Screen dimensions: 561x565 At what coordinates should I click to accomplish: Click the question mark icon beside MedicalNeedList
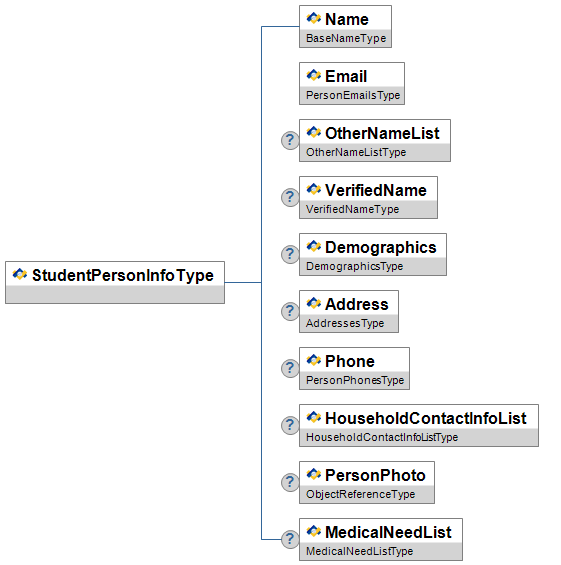[290, 539]
